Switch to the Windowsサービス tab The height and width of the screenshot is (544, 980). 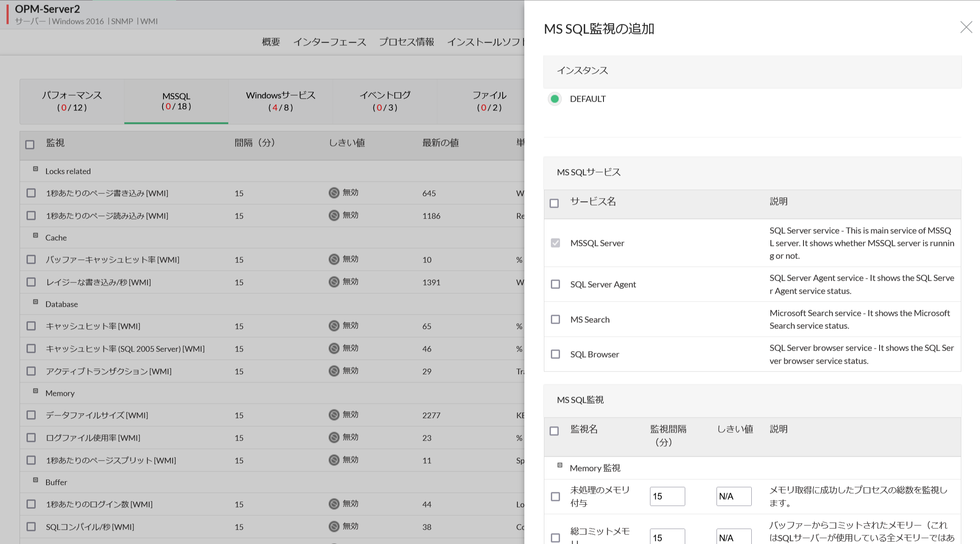280,101
